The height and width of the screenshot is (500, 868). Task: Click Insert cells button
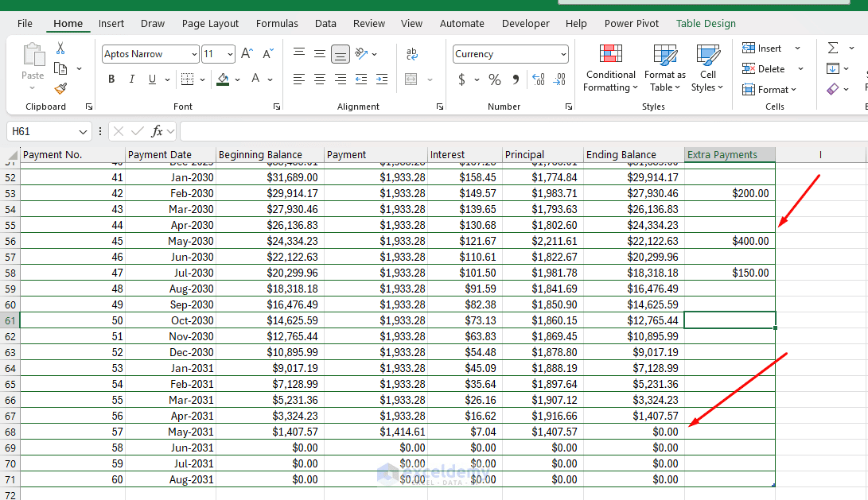coord(761,48)
